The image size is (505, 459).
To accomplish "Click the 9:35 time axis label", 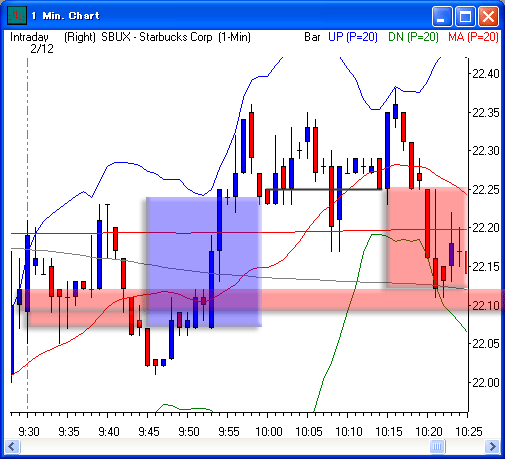I will (x=69, y=432).
